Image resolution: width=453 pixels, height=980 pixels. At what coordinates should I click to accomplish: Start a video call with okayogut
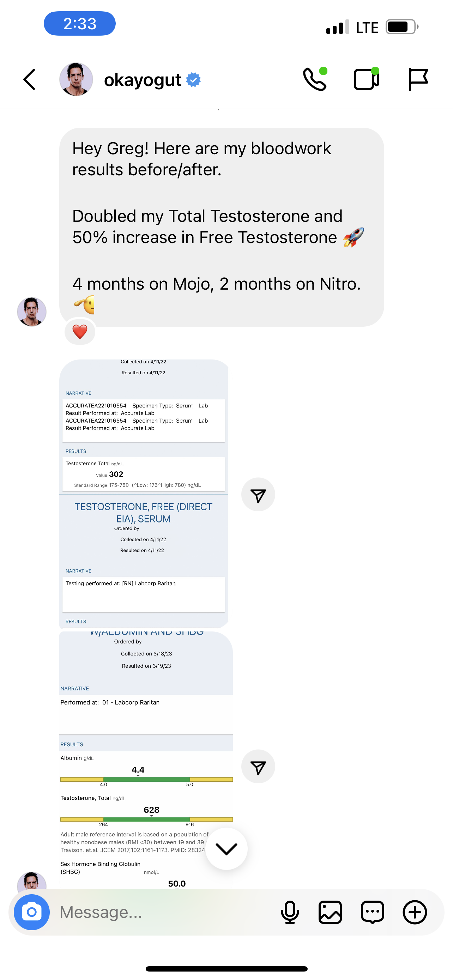tap(366, 79)
